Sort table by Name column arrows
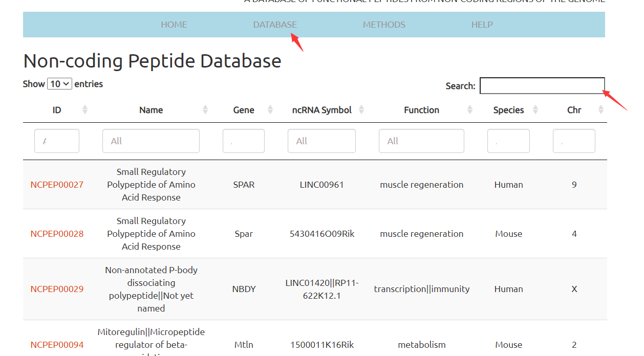The height and width of the screenshot is (356, 644). (x=205, y=109)
